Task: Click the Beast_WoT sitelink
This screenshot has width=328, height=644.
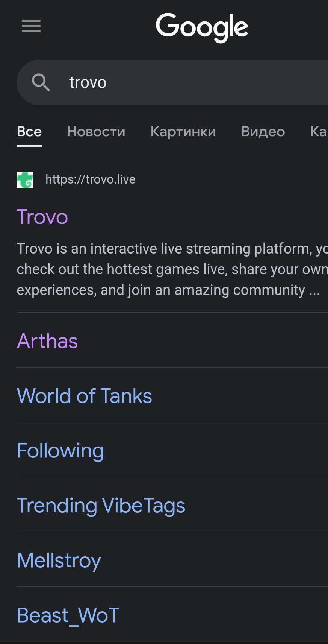Action: 68,615
